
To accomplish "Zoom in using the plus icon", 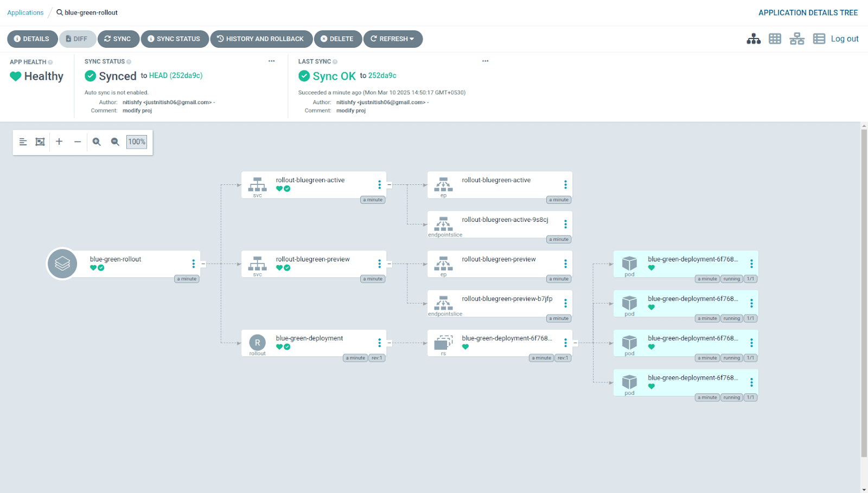I will point(59,142).
